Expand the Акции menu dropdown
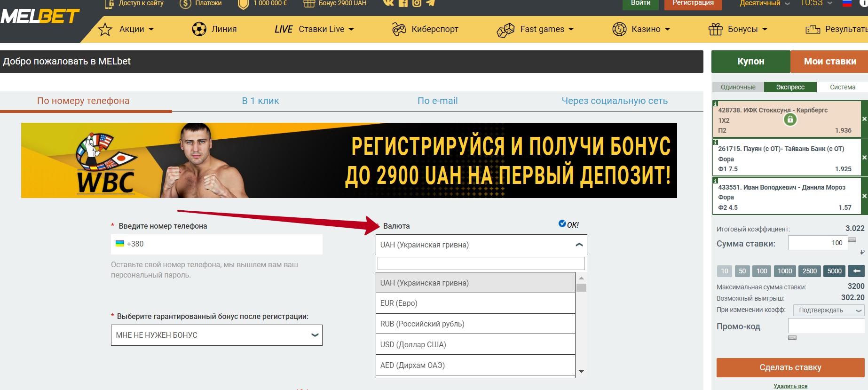868x390 pixels. click(x=151, y=30)
